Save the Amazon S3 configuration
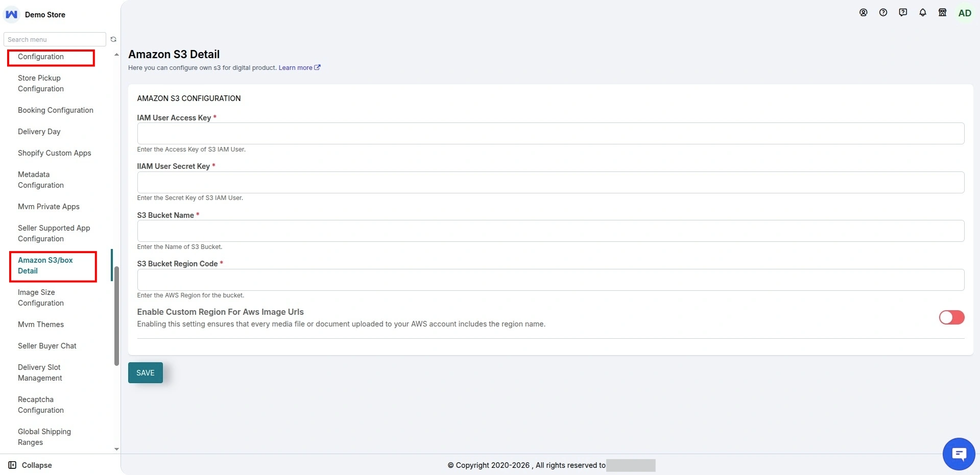Viewport: 980px width, 475px height. pyautogui.click(x=146, y=372)
